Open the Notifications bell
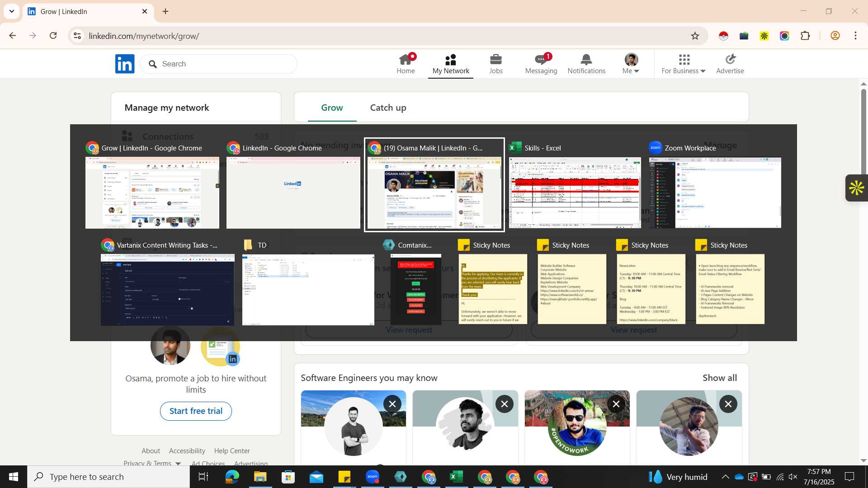 (x=586, y=64)
